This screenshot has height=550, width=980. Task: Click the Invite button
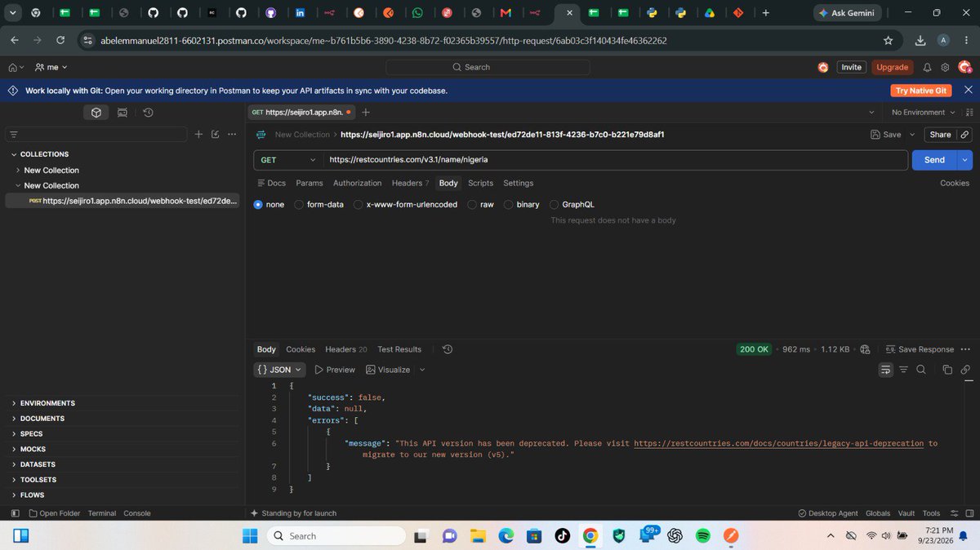tap(851, 68)
